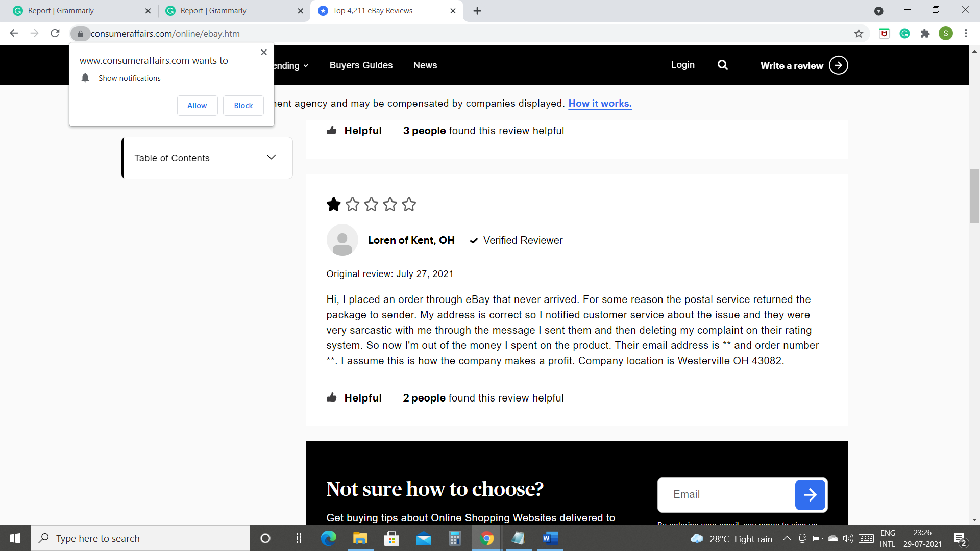Screen dimensions: 980x551
Task: Open Calculator from the taskbar
Action: (455, 538)
